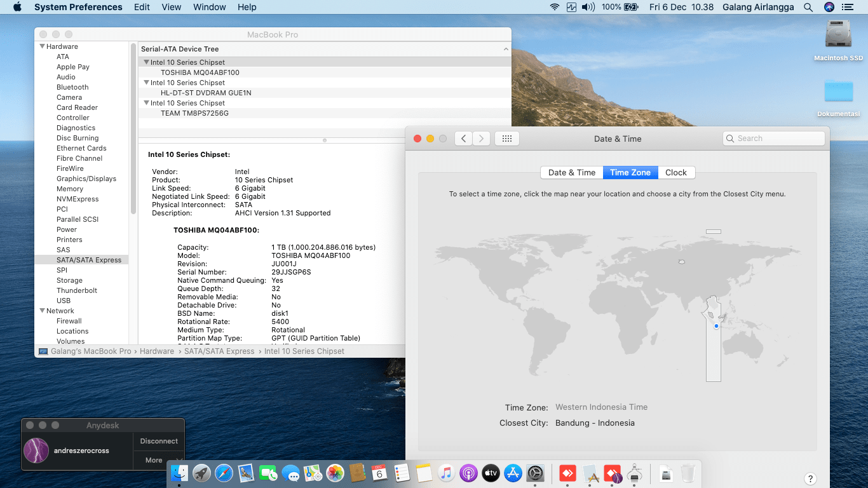Open Apple TV from the dock
The image size is (868, 488).
point(491,473)
